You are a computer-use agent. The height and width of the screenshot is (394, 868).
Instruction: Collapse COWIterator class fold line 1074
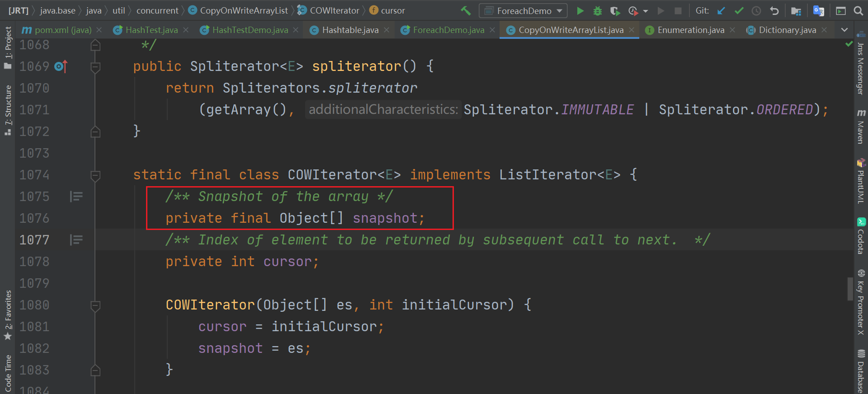pyautogui.click(x=95, y=175)
